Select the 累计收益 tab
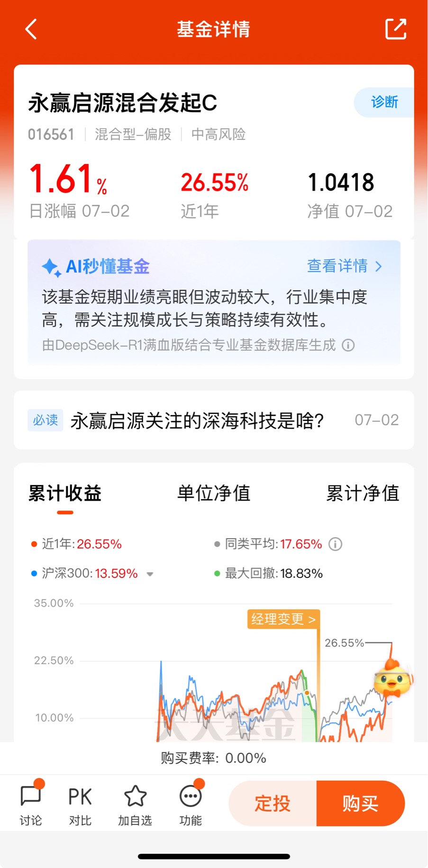428x868 pixels. 65,494
